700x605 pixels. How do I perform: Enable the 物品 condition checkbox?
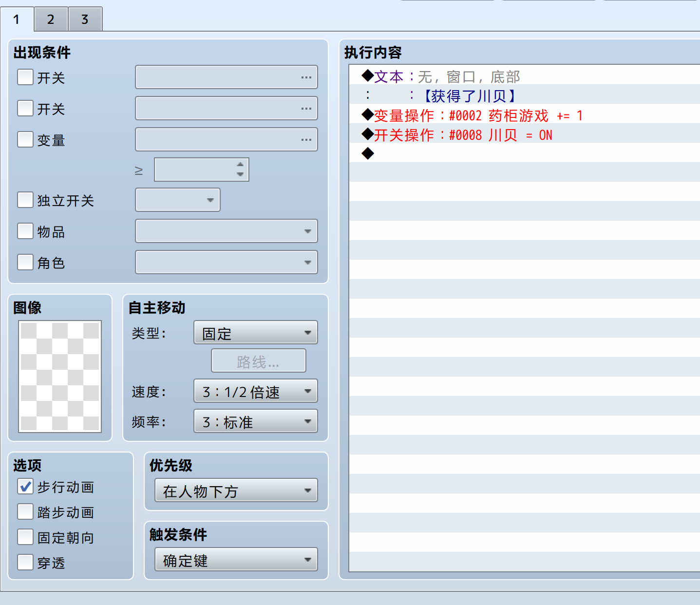[25, 231]
